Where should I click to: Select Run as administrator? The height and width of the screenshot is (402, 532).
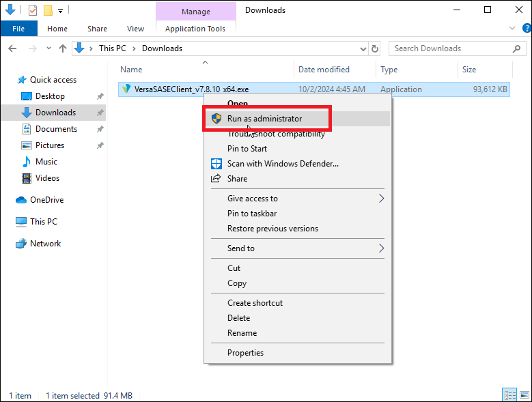(264, 119)
